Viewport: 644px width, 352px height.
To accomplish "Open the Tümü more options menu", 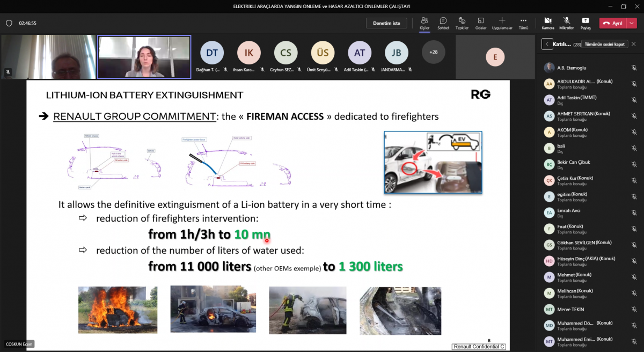I will click(523, 23).
